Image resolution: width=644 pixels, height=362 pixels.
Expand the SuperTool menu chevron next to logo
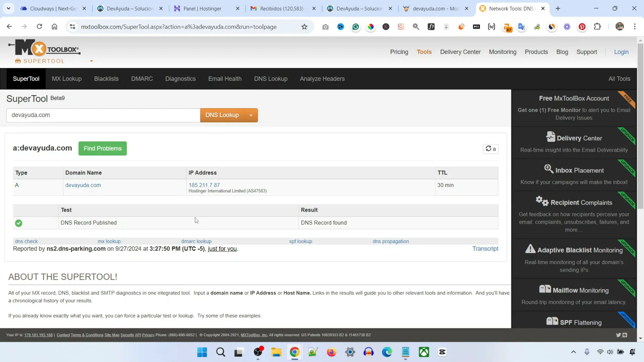(x=91, y=61)
